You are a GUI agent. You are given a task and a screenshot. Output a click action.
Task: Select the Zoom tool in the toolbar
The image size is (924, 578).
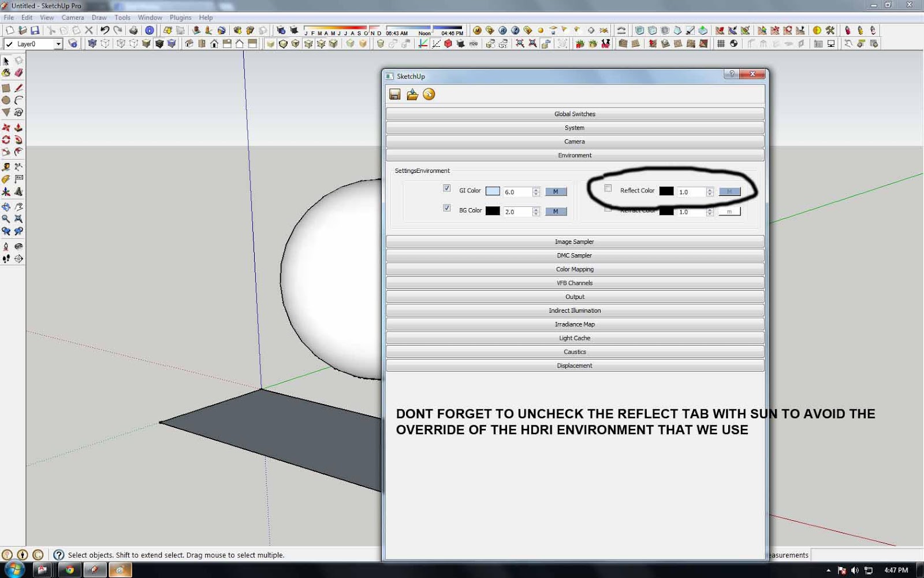coord(6,218)
